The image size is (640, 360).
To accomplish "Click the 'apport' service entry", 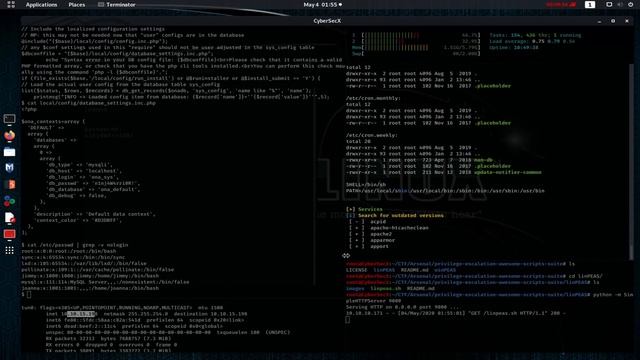I will [379, 246].
